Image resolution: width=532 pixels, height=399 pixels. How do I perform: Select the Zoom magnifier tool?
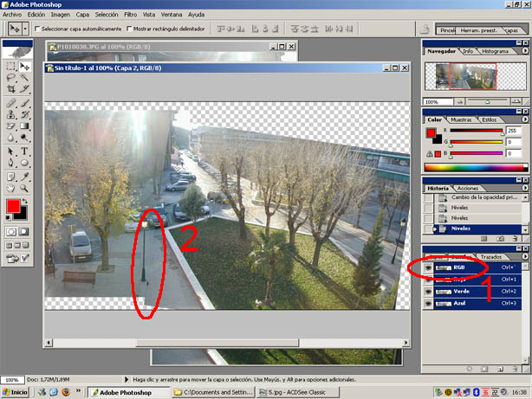(x=25, y=186)
